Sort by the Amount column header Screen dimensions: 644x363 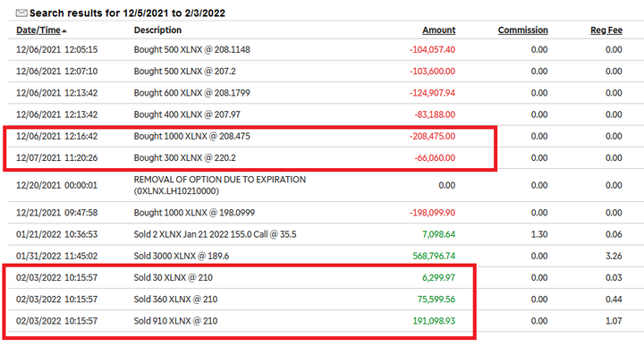[x=438, y=30]
